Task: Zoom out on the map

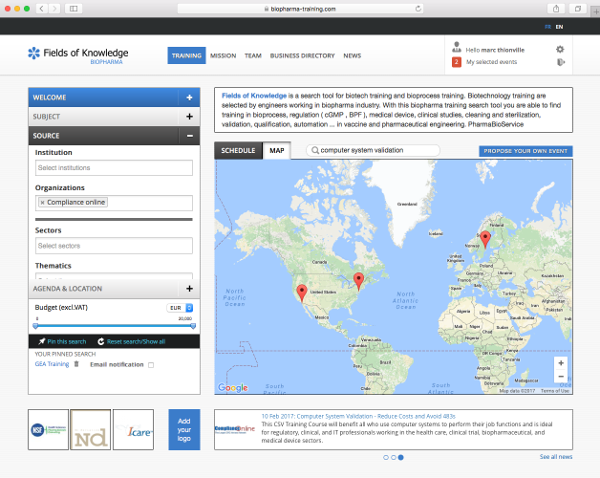Action: tap(561, 377)
